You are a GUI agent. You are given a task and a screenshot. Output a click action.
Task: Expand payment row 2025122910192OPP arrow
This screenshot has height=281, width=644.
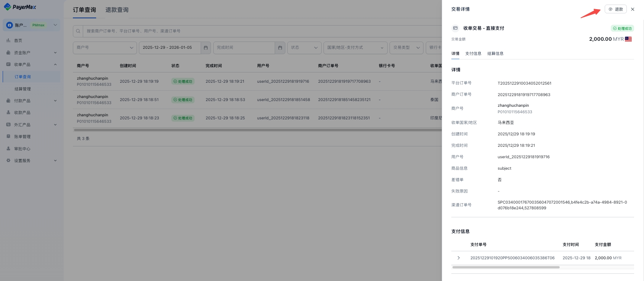point(459,258)
